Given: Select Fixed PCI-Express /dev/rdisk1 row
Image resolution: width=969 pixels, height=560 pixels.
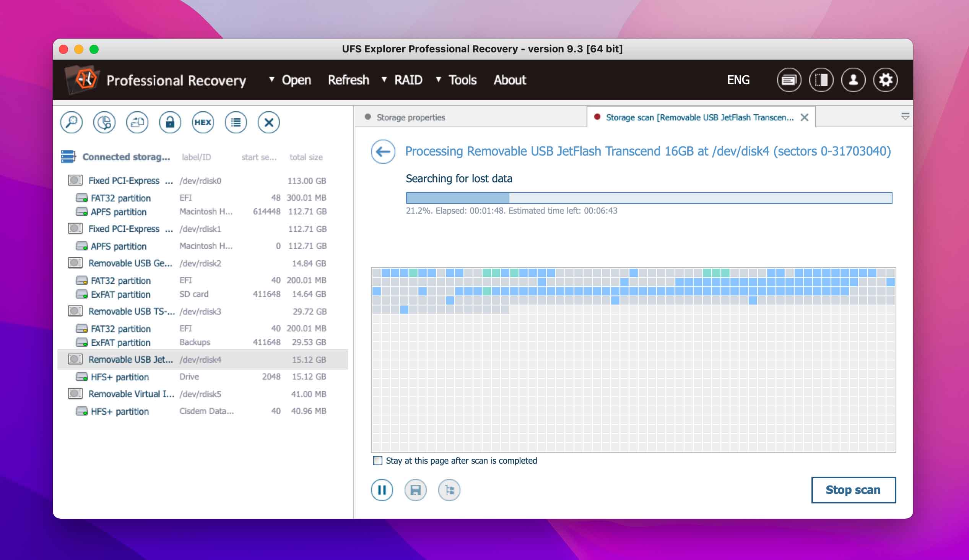Looking at the screenshot, I should (202, 229).
